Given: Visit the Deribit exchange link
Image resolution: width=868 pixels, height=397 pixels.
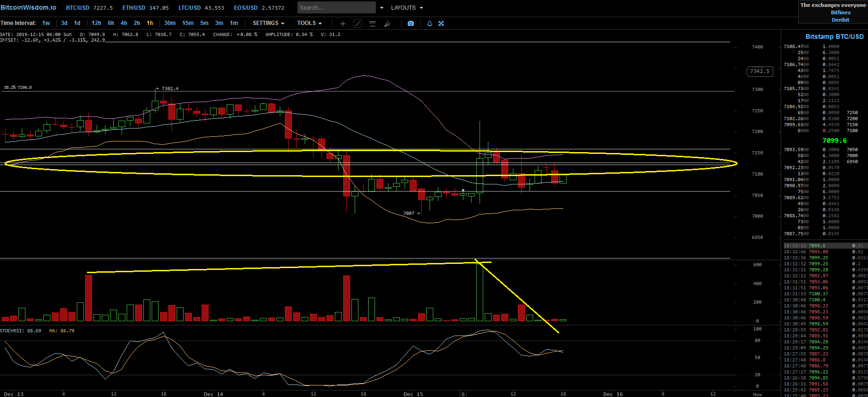Looking at the screenshot, I should point(841,20).
